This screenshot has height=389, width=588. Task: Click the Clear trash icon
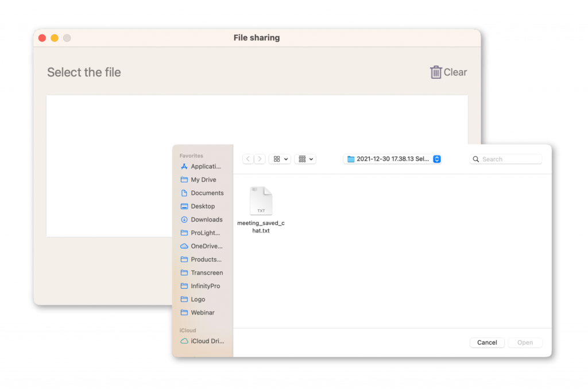436,72
